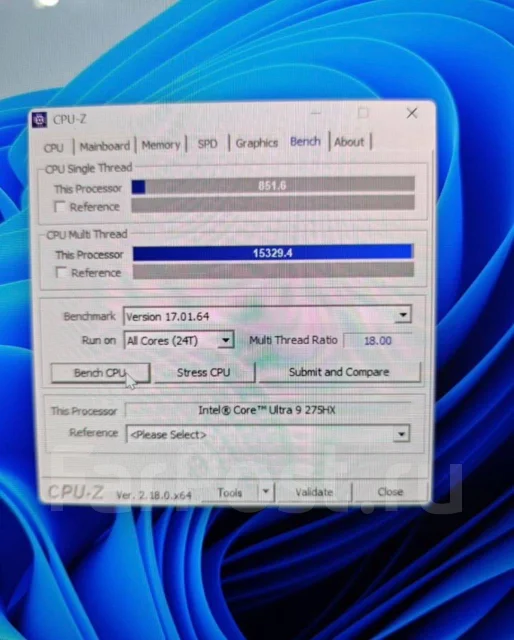Enable the Single Thread Reference checkbox
Screen dimensions: 514x640
(x=60, y=207)
